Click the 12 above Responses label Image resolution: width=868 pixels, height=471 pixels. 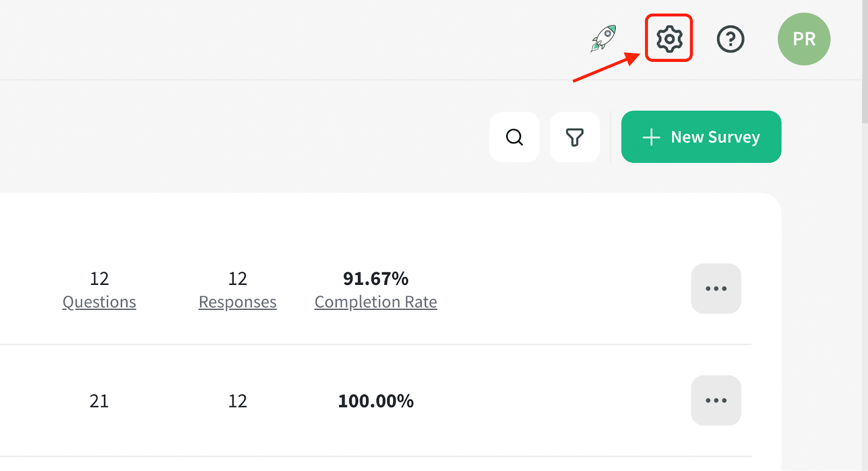point(238,278)
